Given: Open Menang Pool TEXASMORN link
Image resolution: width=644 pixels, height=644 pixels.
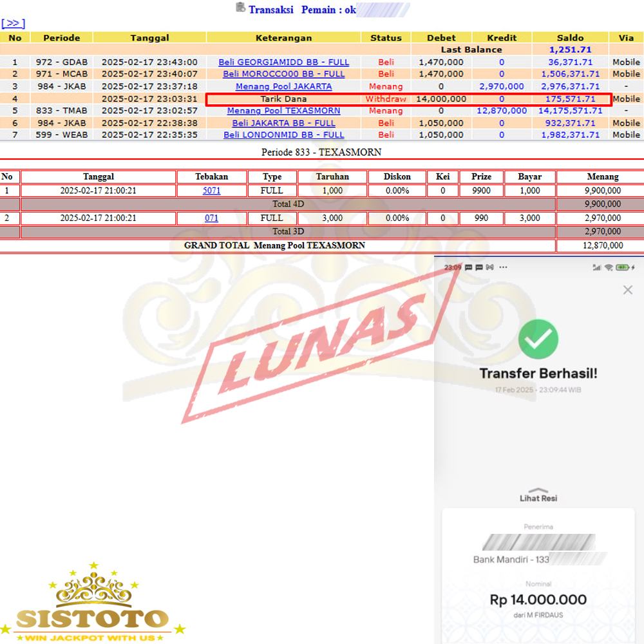Looking at the screenshot, I should point(283,111).
